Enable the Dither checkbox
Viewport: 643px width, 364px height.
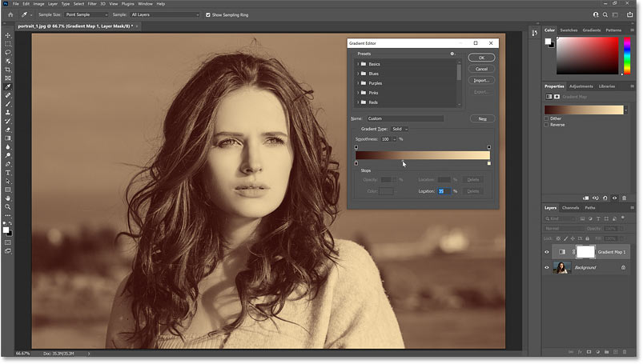546,118
